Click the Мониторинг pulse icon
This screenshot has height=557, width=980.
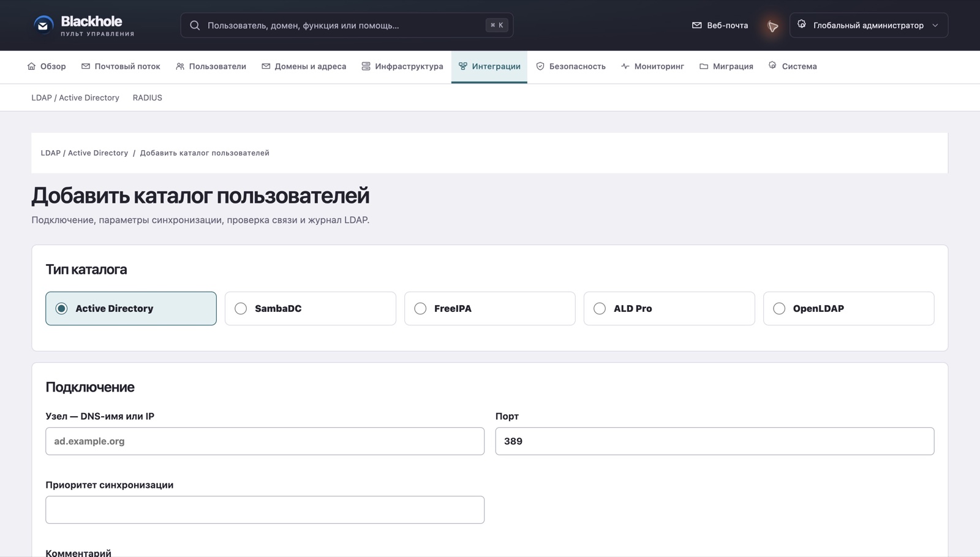(625, 66)
